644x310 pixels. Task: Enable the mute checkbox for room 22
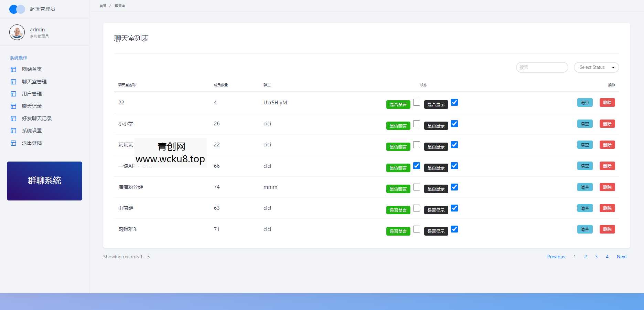[x=417, y=102]
